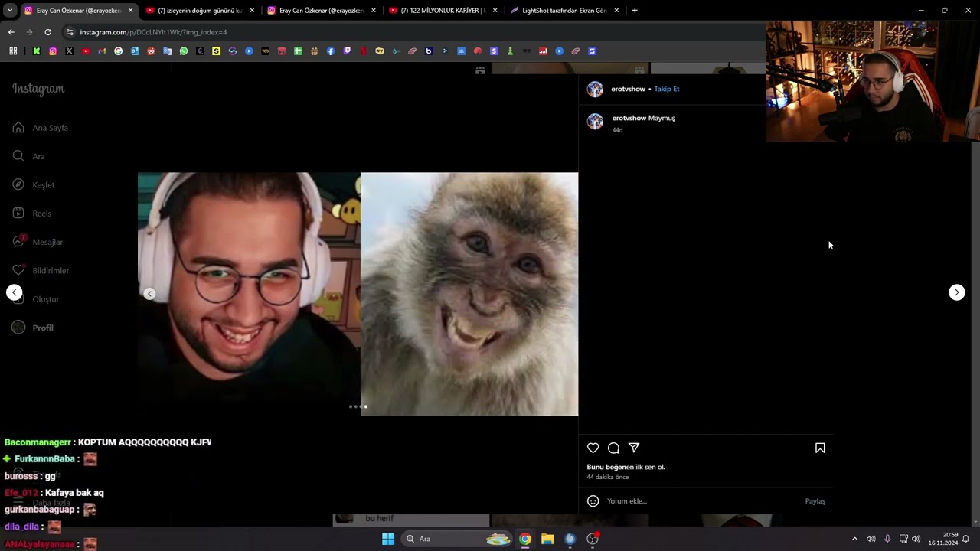
Task: Open the Reddit bookmark
Action: pyautogui.click(x=151, y=51)
